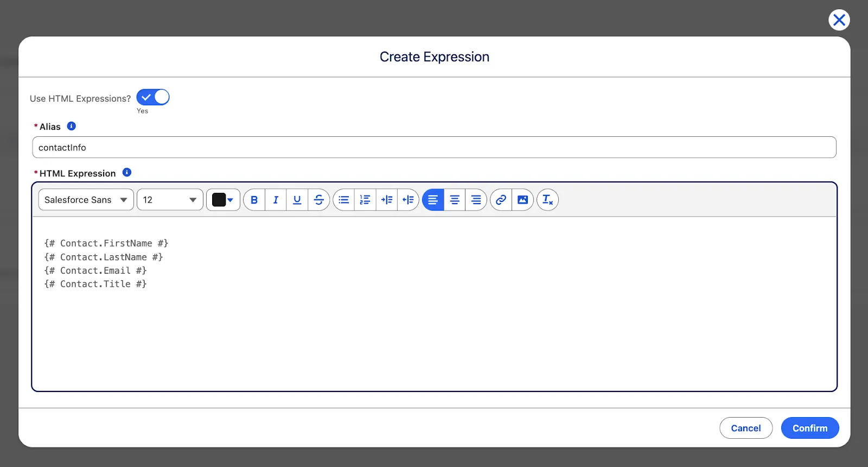This screenshot has height=467, width=868.
Task: Insert a numbered list
Action: [x=365, y=200]
